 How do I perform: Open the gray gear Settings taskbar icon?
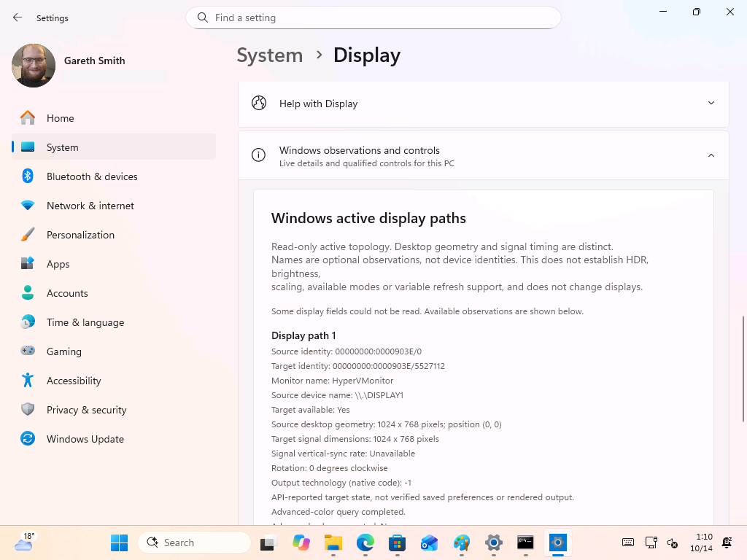tap(494, 542)
